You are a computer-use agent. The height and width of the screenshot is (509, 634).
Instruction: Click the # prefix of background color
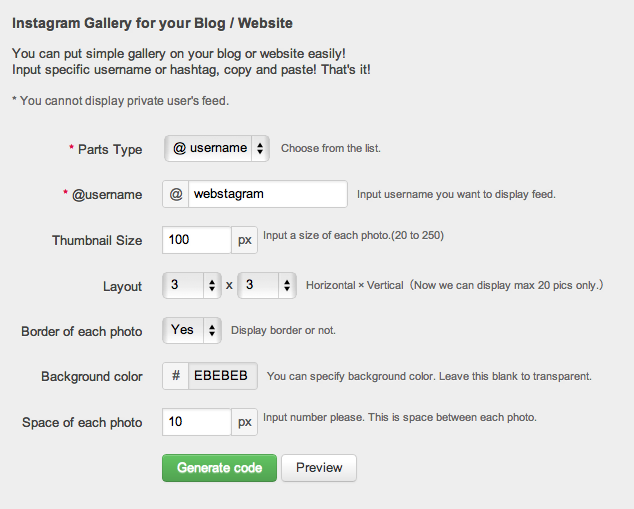(176, 376)
